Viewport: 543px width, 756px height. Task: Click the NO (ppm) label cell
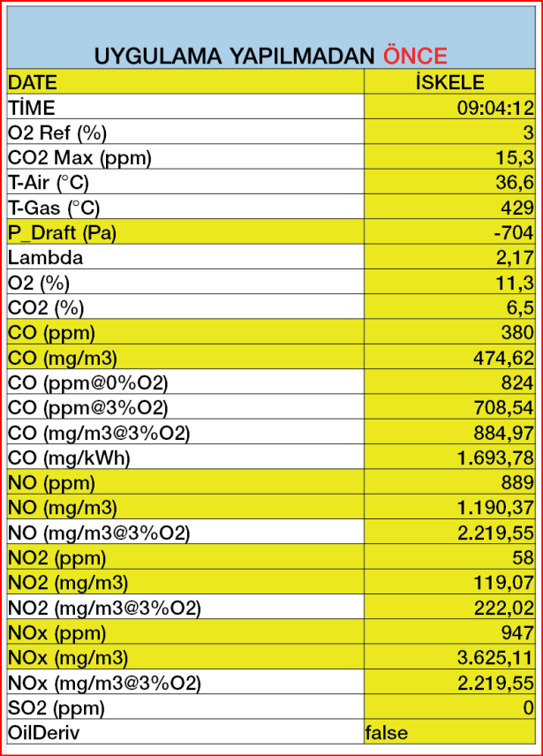point(185,482)
